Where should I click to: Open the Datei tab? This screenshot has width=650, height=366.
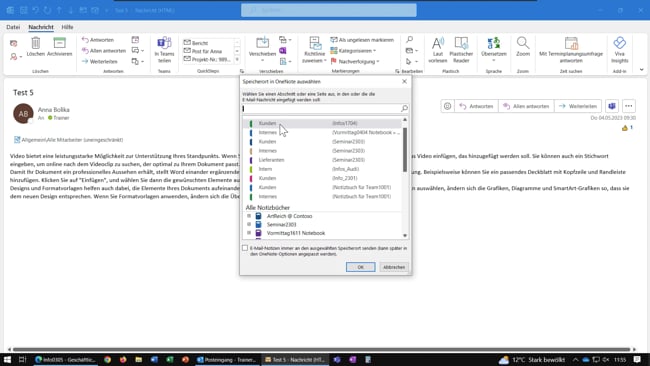[x=13, y=27]
